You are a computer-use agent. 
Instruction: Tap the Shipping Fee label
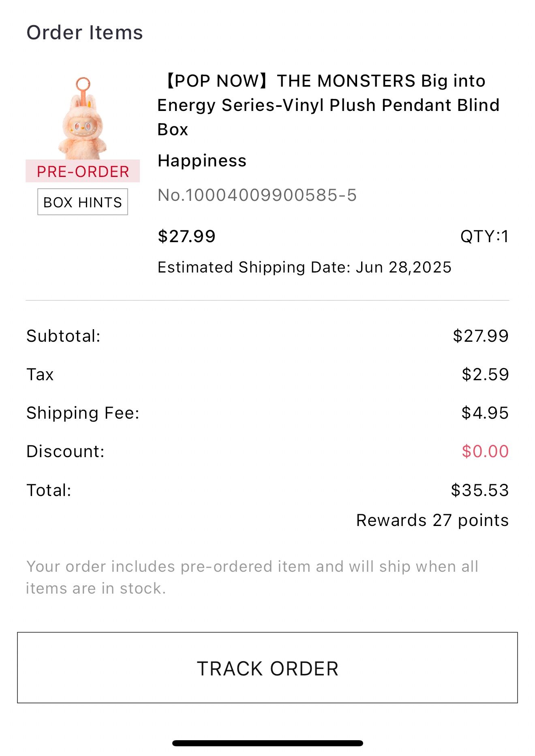click(x=83, y=413)
